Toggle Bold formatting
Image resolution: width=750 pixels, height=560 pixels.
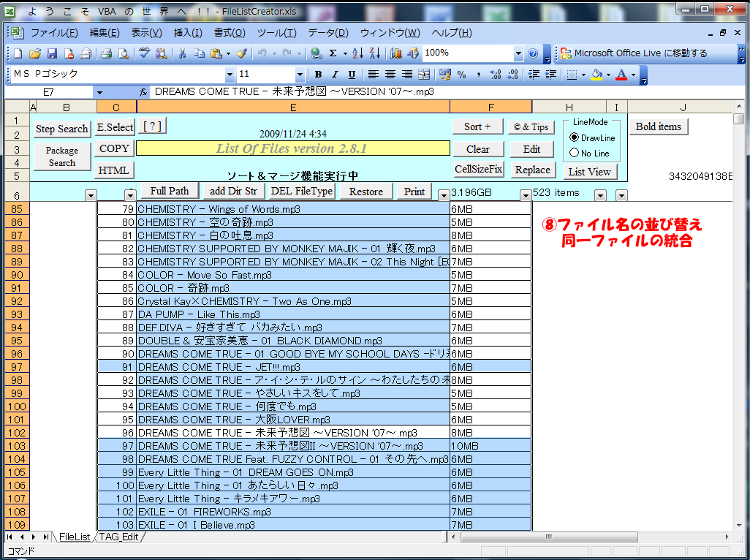pos(318,75)
